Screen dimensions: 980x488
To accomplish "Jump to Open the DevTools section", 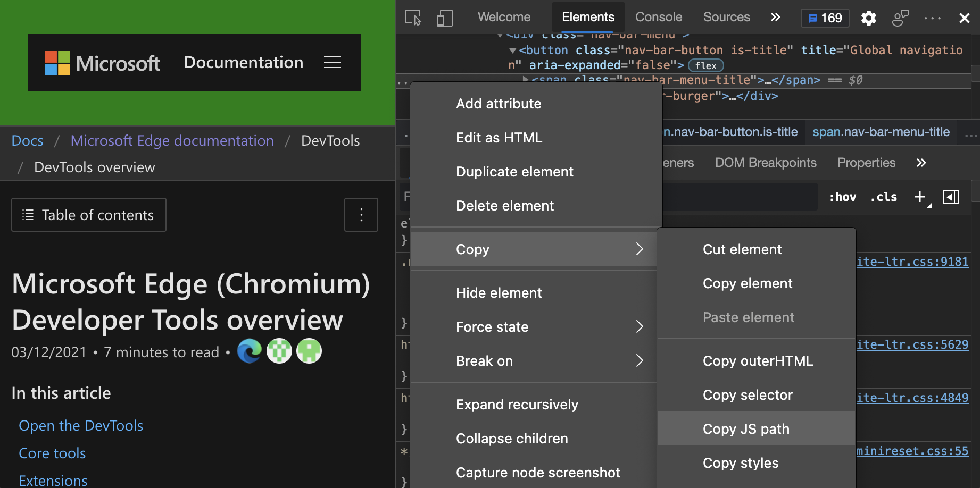I will [81, 426].
